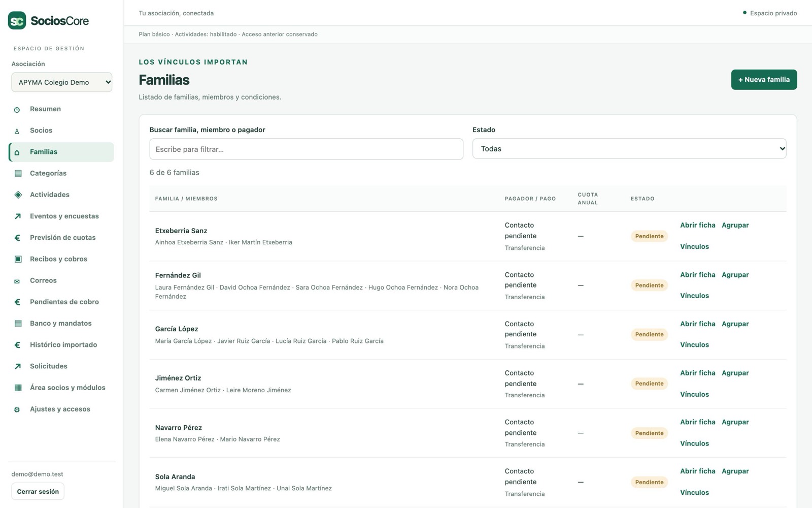Open the Estado filter dropdown
Viewport: 812px width, 508px height.
point(629,148)
